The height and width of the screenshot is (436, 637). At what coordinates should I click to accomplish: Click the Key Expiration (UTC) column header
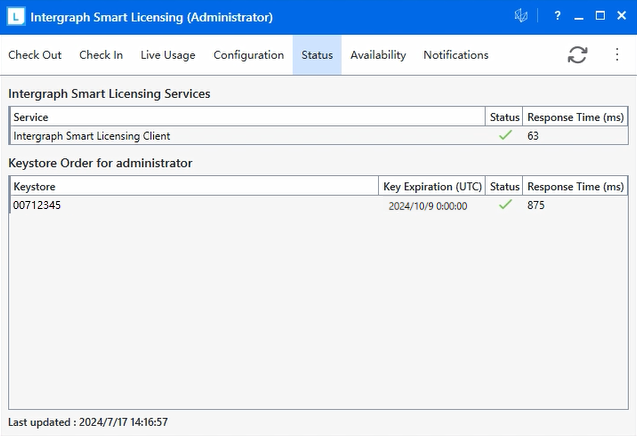click(432, 187)
